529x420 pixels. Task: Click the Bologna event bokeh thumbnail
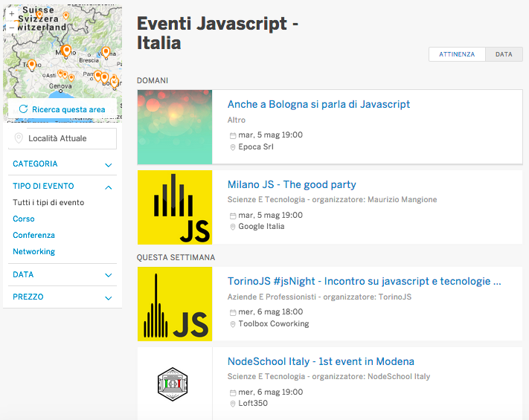175,127
